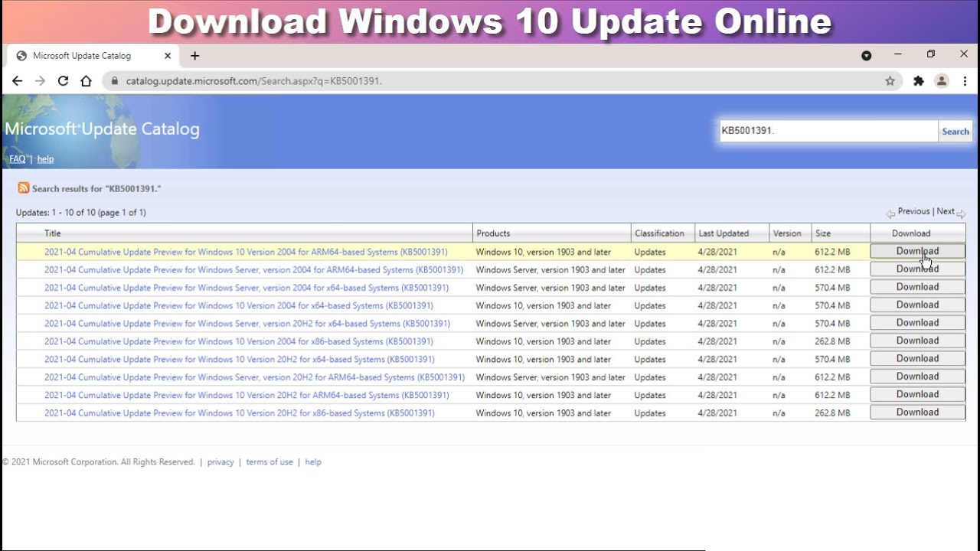Sort by the Version column header
980x551 pixels.
click(x=787, y=233)
